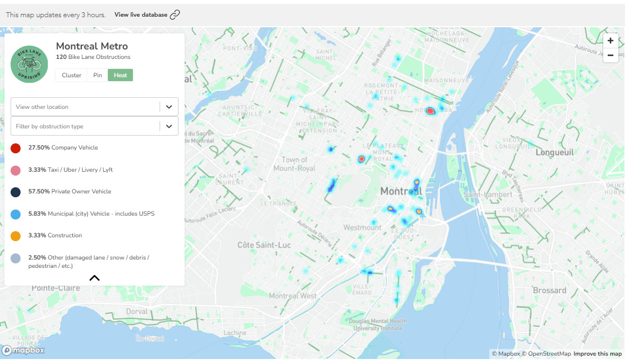
Task: Collapse the legend panel with up chevron
Action: click(95, 278)
